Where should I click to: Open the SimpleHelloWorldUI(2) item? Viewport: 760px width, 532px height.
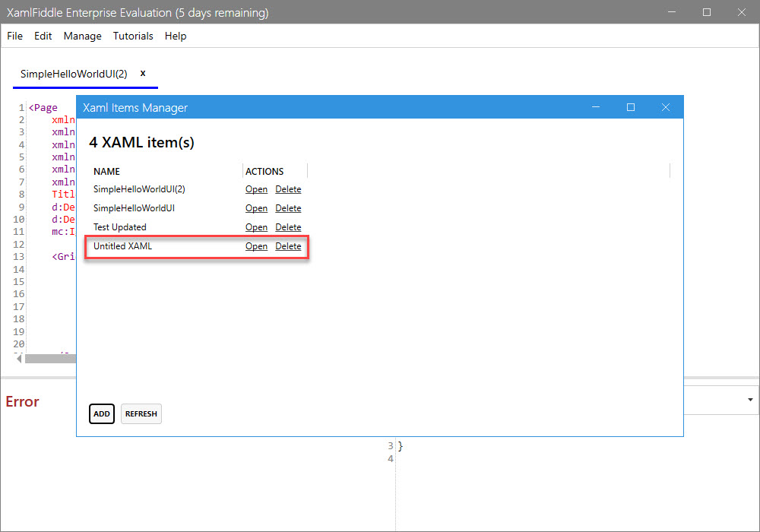pyautogui.click(x=256, y=189)
